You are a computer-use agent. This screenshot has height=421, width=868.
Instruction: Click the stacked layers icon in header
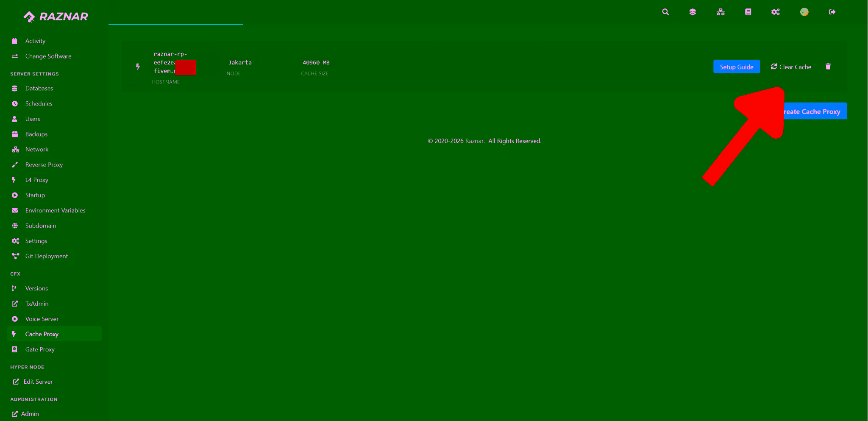click(693, 12)
